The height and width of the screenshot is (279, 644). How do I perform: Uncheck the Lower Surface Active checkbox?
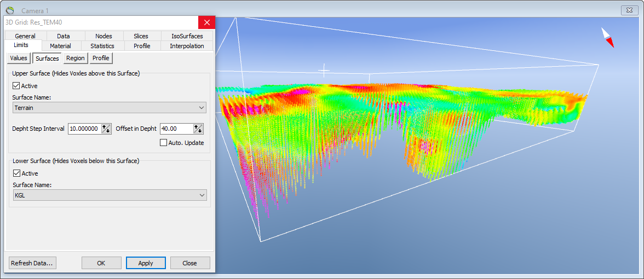tap(17, 173)
